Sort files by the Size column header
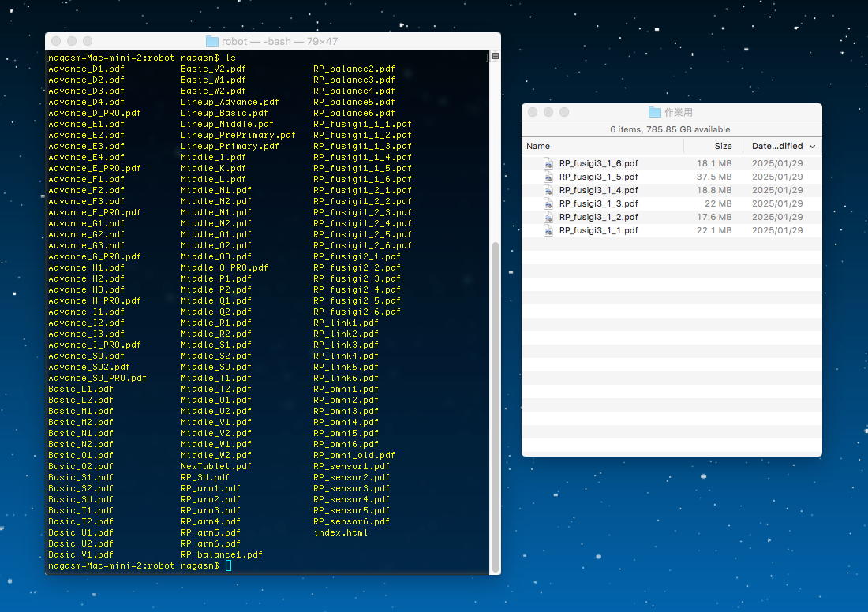 tap(722, 146)
